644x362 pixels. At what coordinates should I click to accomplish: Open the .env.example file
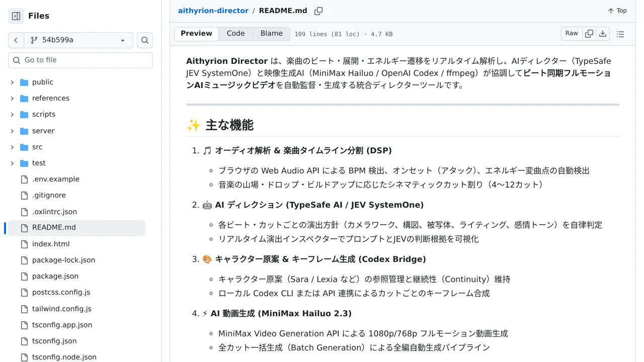[56, 179]
